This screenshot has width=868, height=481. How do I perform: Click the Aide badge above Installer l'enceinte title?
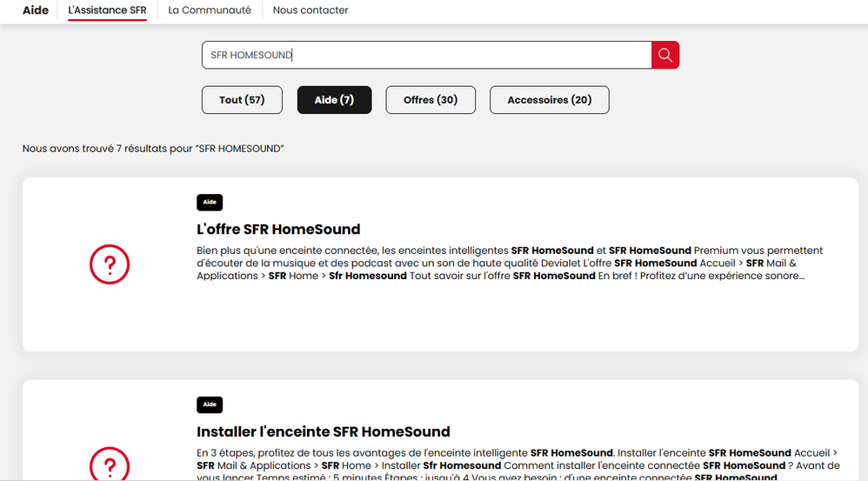point(210,404)
